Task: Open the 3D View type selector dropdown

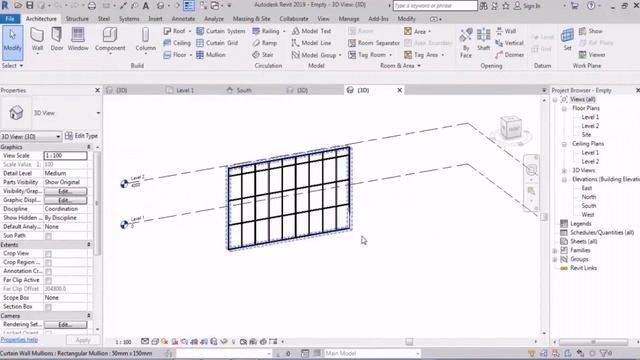Action: [x=98, y=113]
